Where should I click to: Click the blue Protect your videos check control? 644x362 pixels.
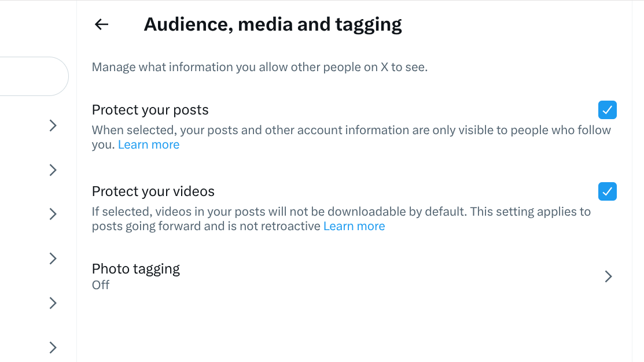(x=607, y=191)
